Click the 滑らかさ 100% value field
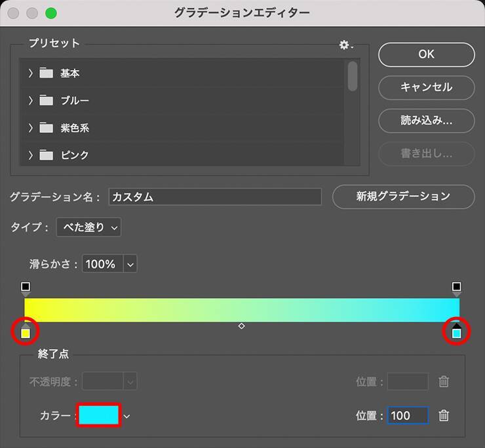 103,264
